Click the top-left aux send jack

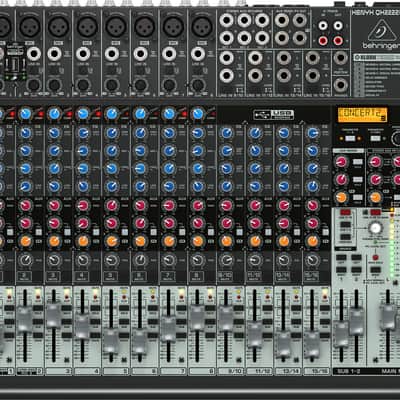[x=282, y=21]
